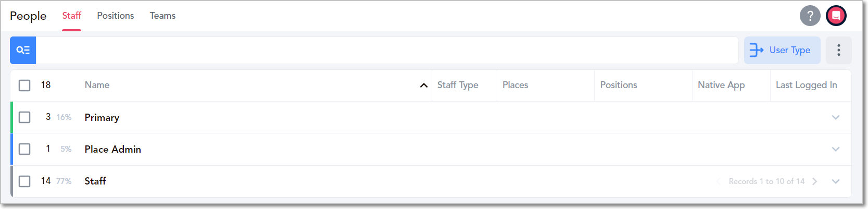The image size is (868, 209).
Task: Open the help question mark icon
Action: pos(810,16)
